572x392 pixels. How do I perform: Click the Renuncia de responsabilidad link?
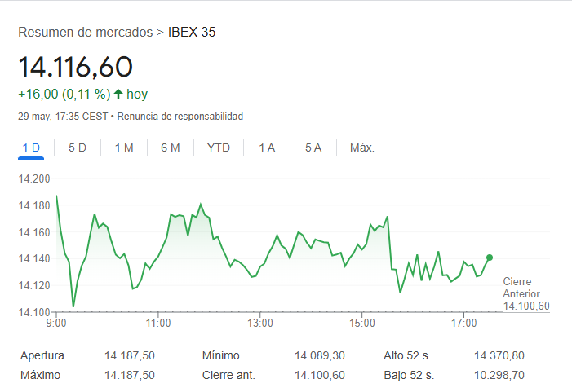click(x=180, y=117)
